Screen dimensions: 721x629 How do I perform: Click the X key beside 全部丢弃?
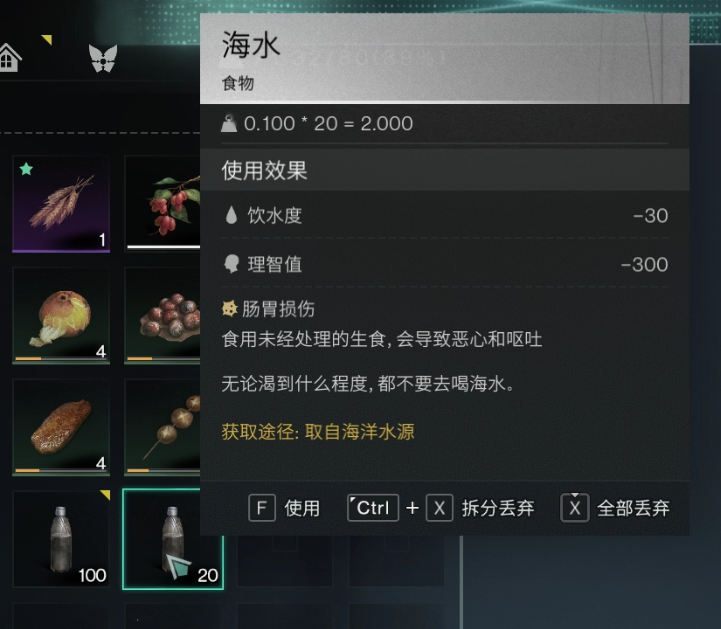pyautogui.click(x=575, y=508)
